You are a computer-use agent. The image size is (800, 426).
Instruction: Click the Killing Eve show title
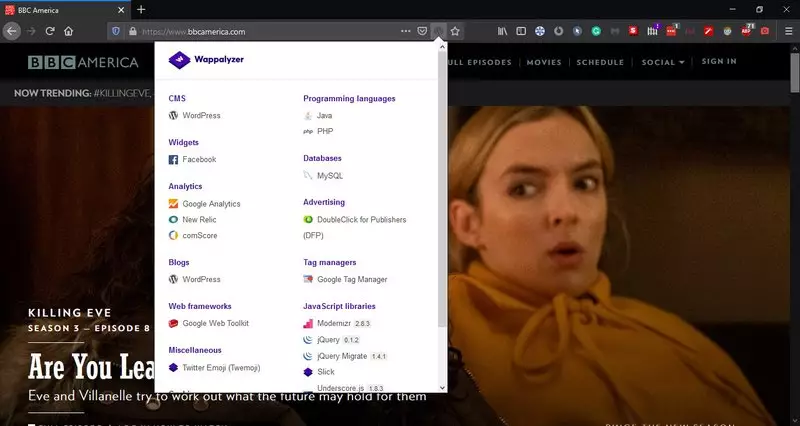[x=69, y=313]
